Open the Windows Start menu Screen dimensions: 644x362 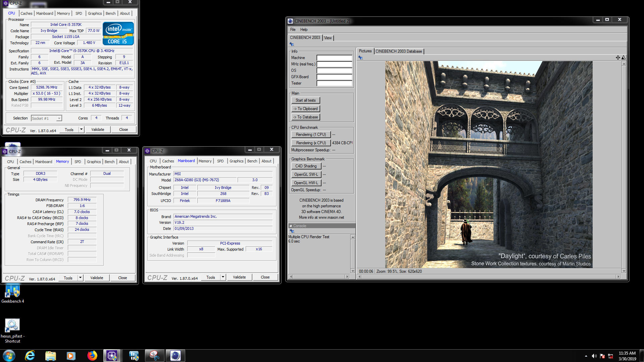9,356
